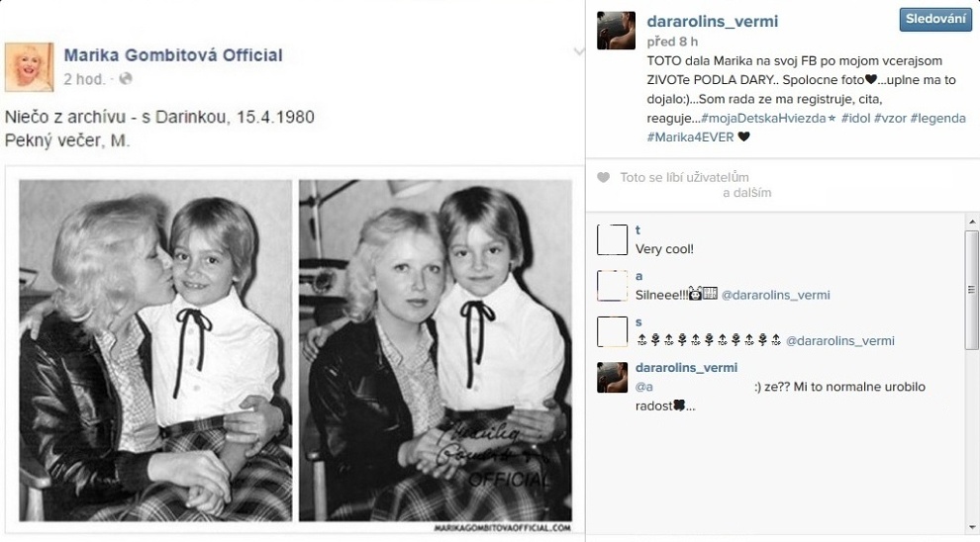This screenshot has height=542, width=980.
Task: Open avatar beside Silneee comment
Action: click(613, 286)
